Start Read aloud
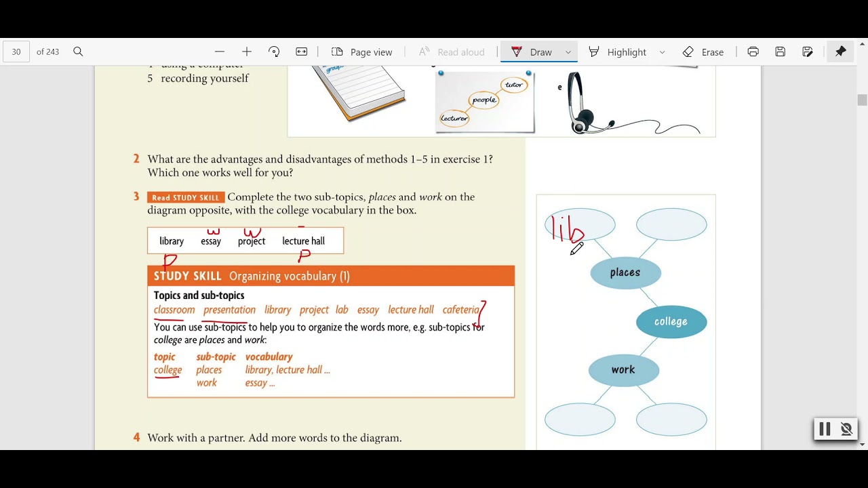Screen dimensions: 868x488 point(452,52)
